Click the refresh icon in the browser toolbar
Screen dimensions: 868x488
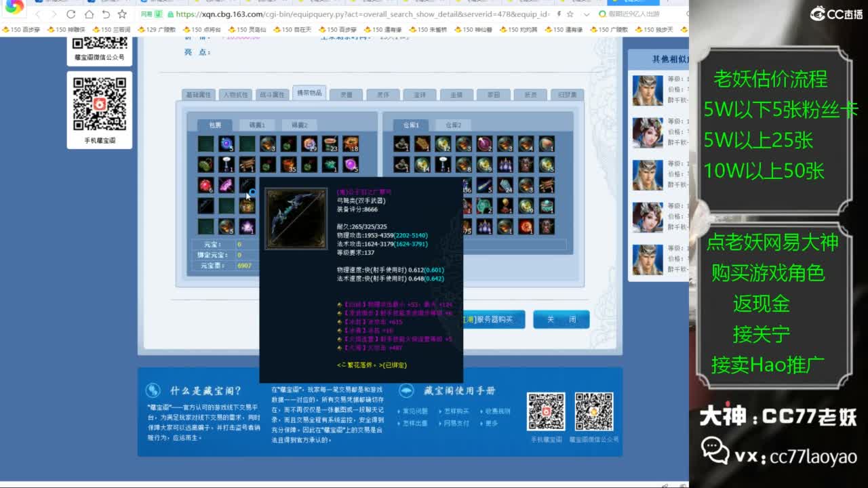click(71, 14)
